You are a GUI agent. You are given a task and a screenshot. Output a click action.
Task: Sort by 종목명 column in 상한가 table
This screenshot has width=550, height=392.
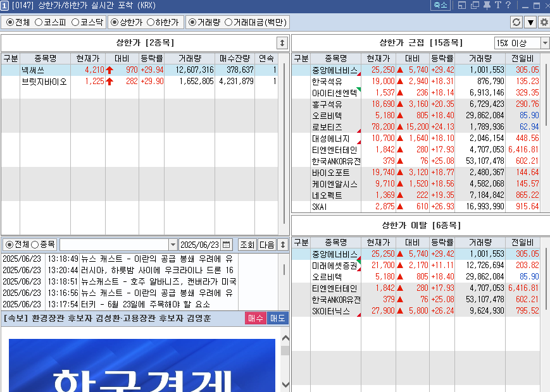point(45,59)
